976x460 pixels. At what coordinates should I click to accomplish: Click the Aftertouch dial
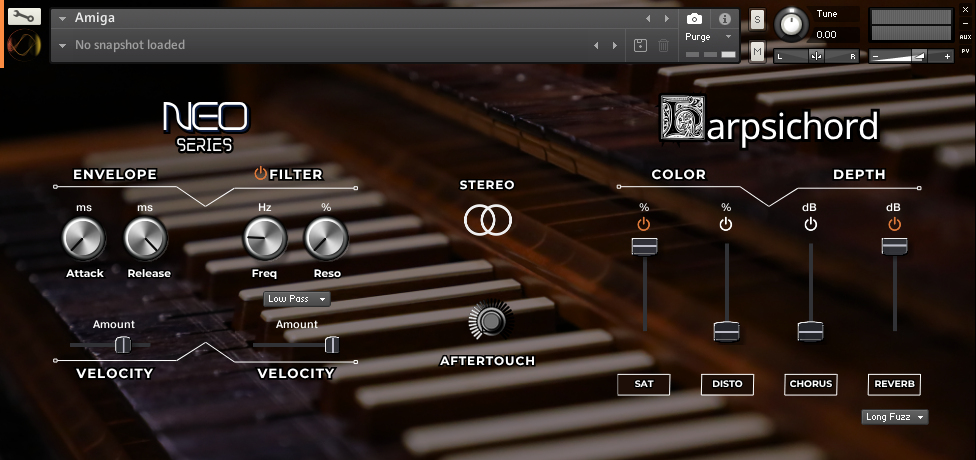[491, 321]
